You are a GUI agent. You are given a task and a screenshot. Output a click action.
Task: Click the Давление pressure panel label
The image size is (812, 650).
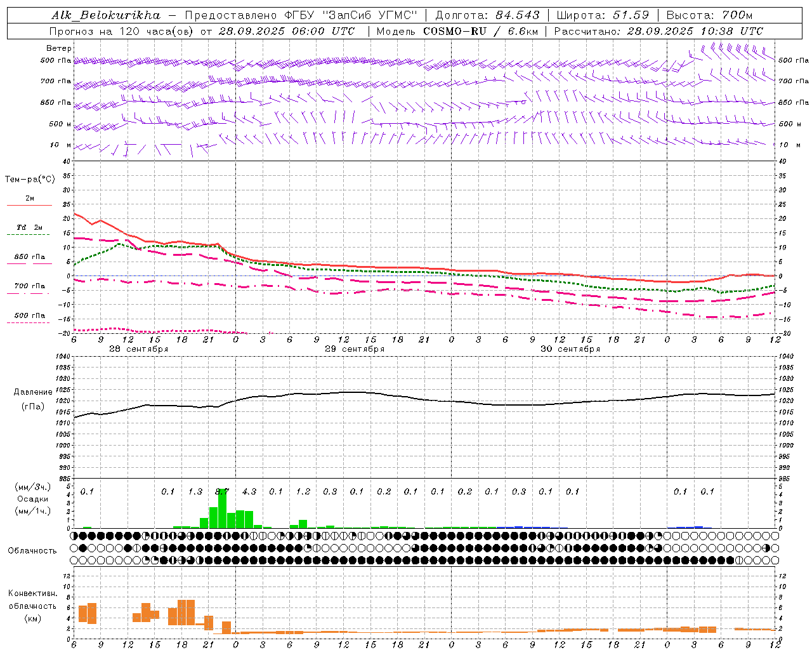click(x=33, y=392)
